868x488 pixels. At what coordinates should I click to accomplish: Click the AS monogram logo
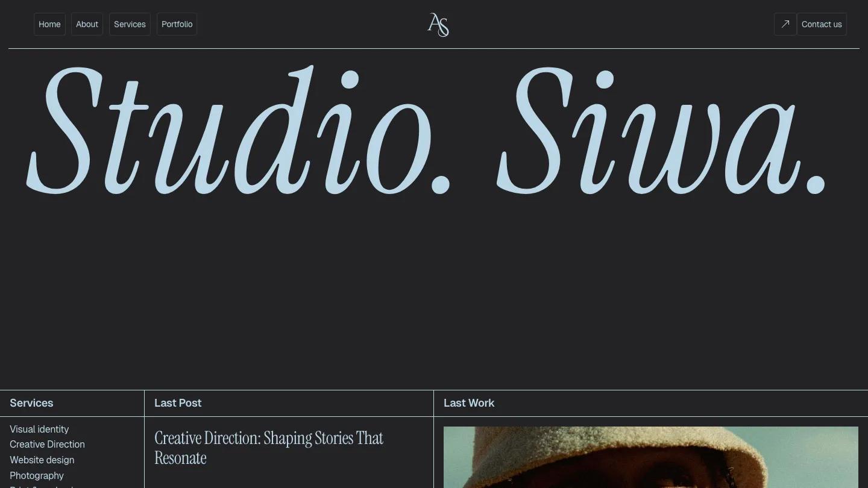pos(438,25)
